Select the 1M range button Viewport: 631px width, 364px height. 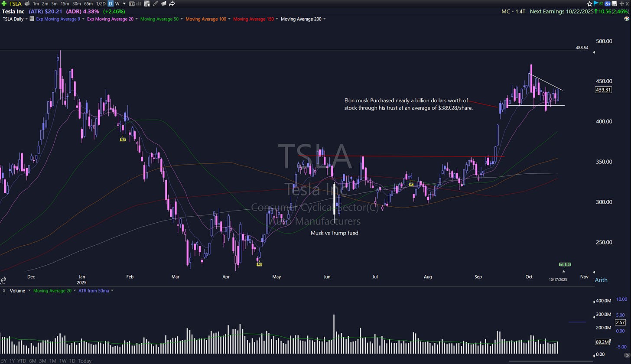[x=52, y=361]
